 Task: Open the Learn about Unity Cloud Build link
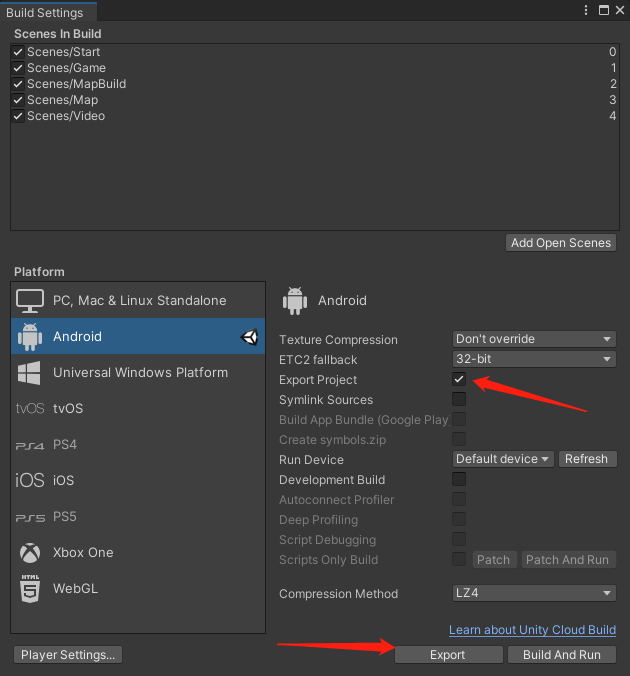tap(532, 630)
